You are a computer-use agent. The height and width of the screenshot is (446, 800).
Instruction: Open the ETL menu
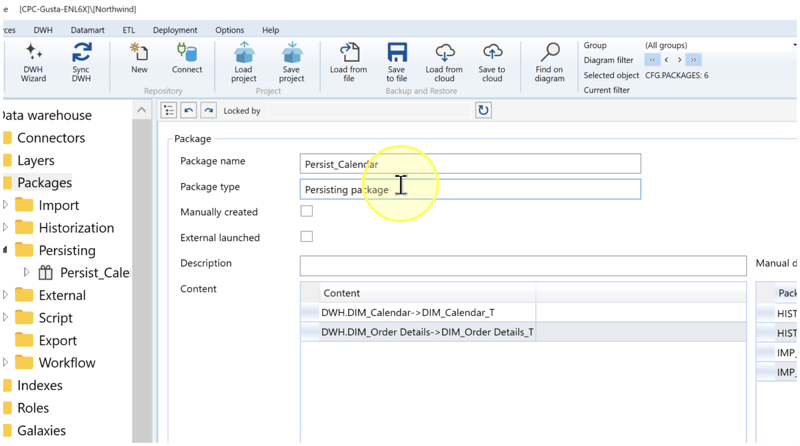click(129, 30)
